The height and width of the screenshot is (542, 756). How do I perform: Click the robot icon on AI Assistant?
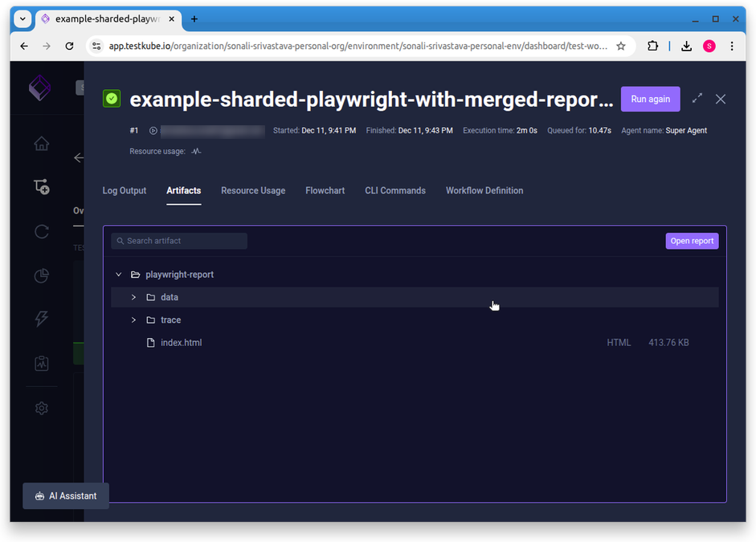tap(39, 496)
